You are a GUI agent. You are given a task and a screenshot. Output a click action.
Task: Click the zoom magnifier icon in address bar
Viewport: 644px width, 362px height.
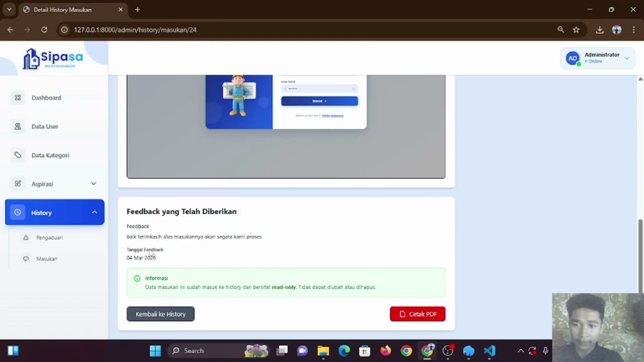pos(560,30)
